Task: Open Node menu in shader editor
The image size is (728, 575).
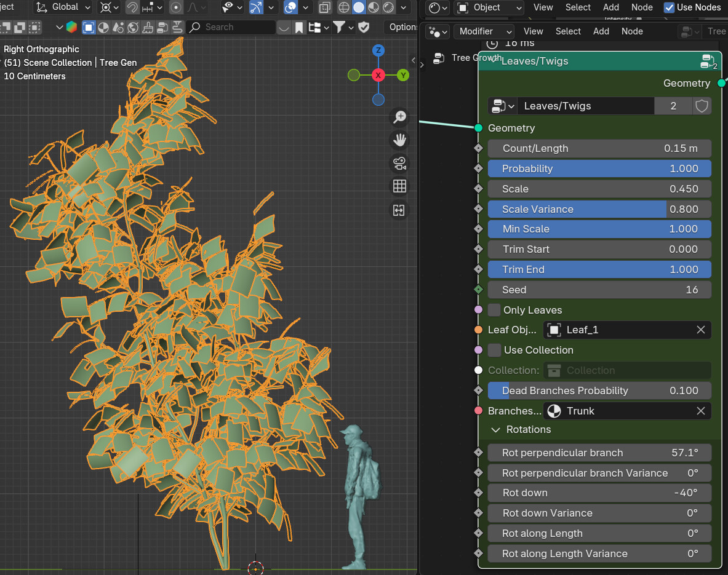Action: click(x=642, y=7)
